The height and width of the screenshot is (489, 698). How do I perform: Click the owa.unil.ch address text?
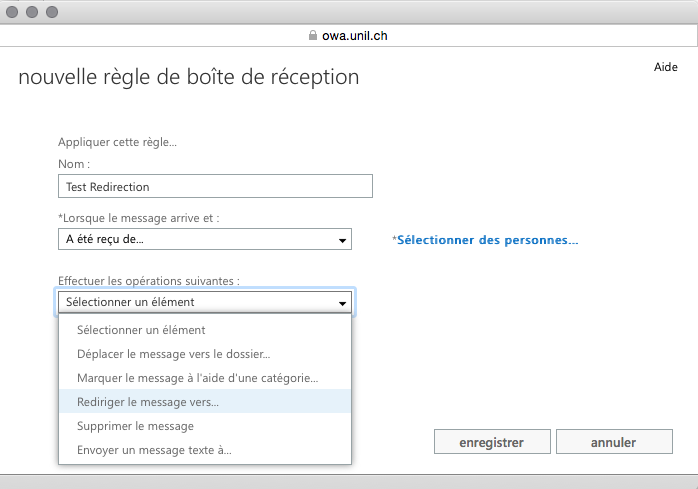pos(355,35)
